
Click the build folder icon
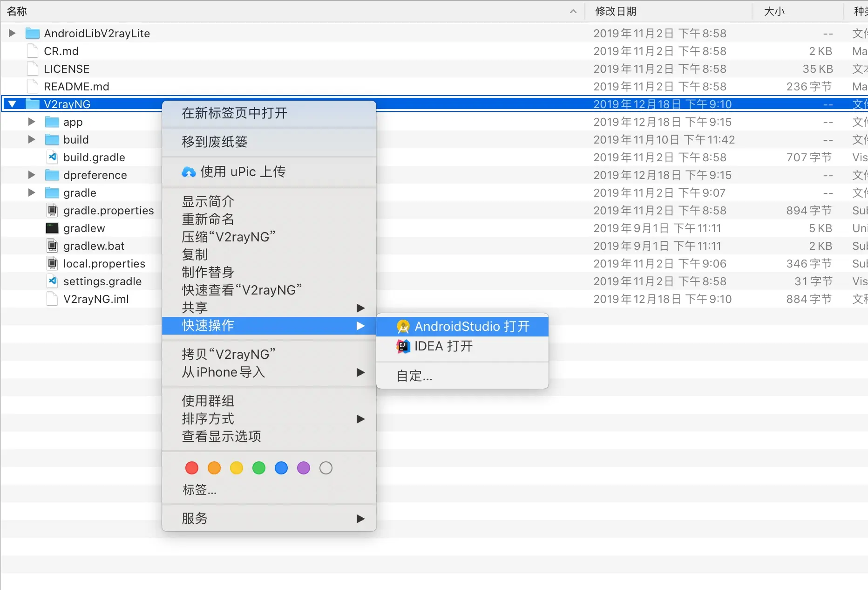coord(52,140)
